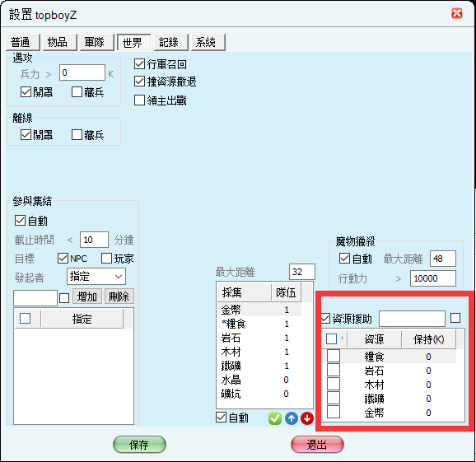
Task: Toggle the header checkbox in the 資源 table
Action: point(331,338)
